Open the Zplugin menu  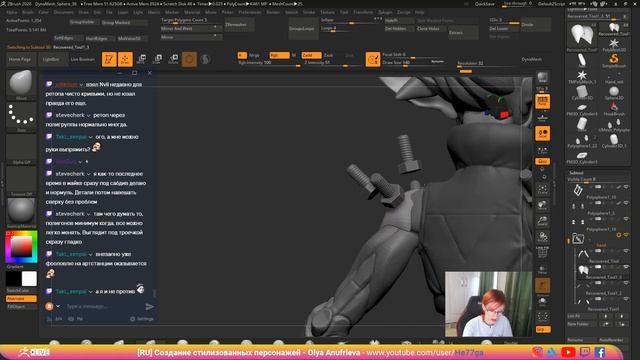[x=385, y=12]
